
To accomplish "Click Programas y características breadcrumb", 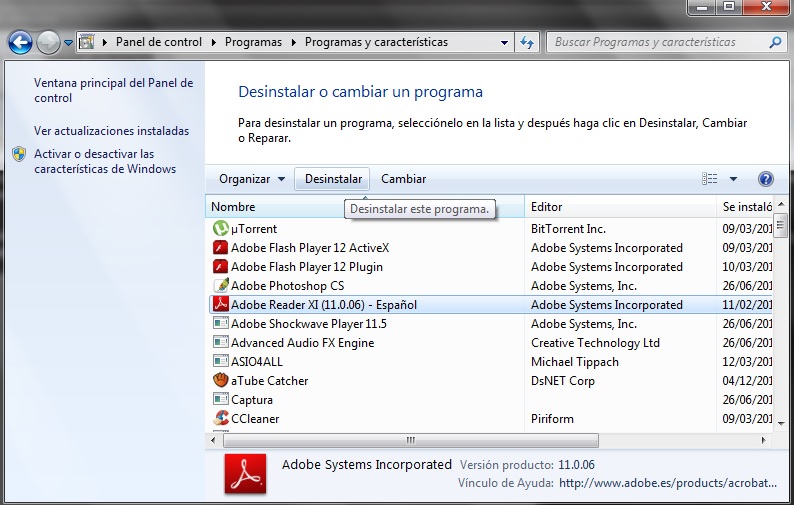I will [x=376, y=42].
